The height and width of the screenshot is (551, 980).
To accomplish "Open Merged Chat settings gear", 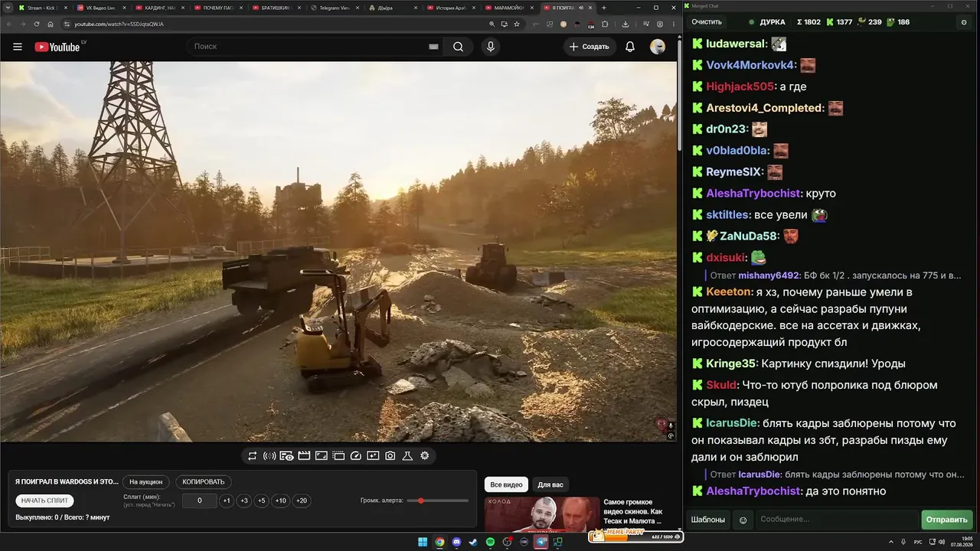I will tap(964, 22).
